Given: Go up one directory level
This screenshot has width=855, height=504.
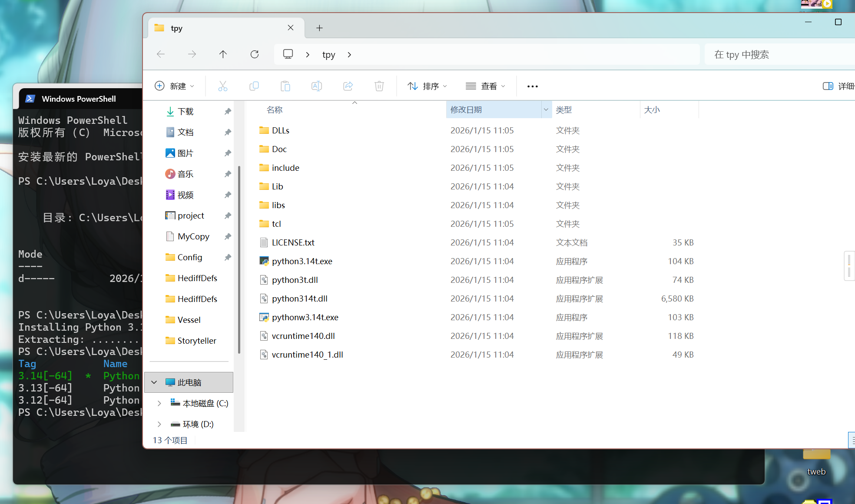Looking at the screenshot, I should pyautogui.click(x=223, y=54).
